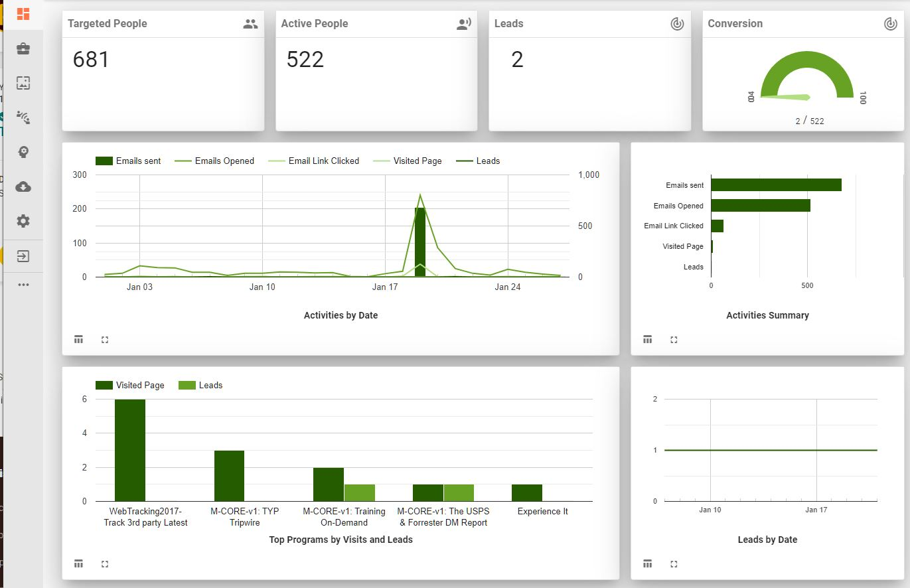
Task: Click the sign-out arrow icon in sidebar
Action: pos(23,256)
